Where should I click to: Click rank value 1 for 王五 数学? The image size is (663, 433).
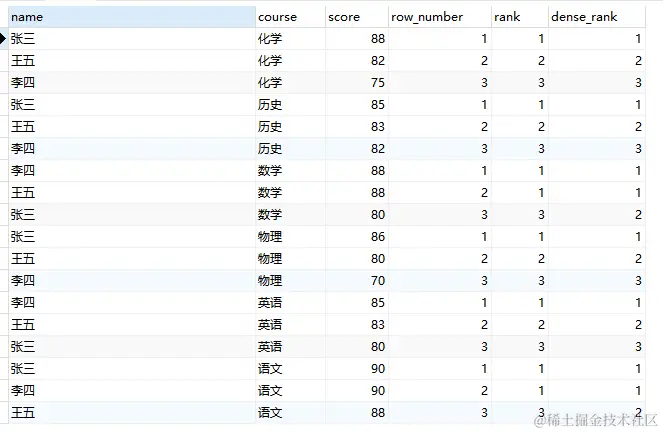520,193
